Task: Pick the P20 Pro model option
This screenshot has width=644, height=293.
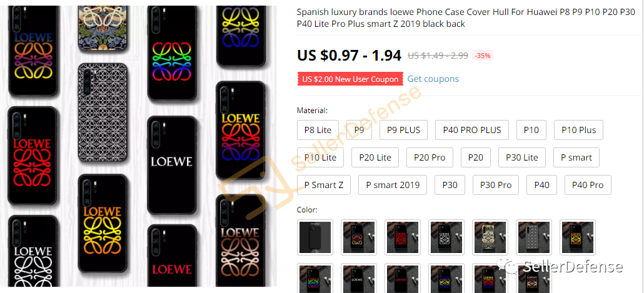Action: [430, 157]
